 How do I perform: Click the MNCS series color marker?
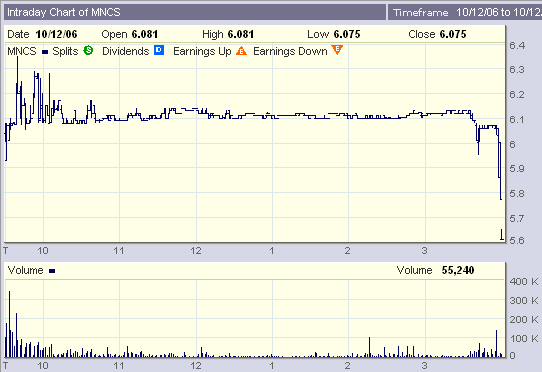tap(45, 52)
